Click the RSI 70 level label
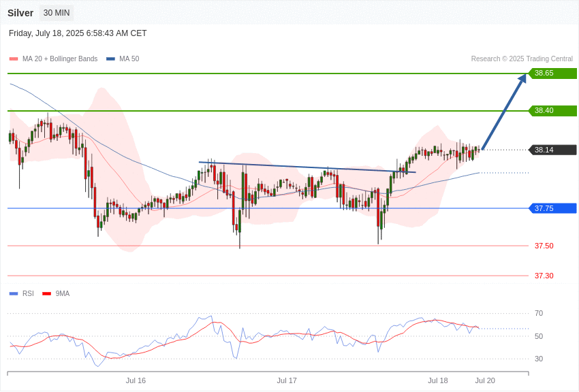579x392 pixels. click(x=539, y=313)
